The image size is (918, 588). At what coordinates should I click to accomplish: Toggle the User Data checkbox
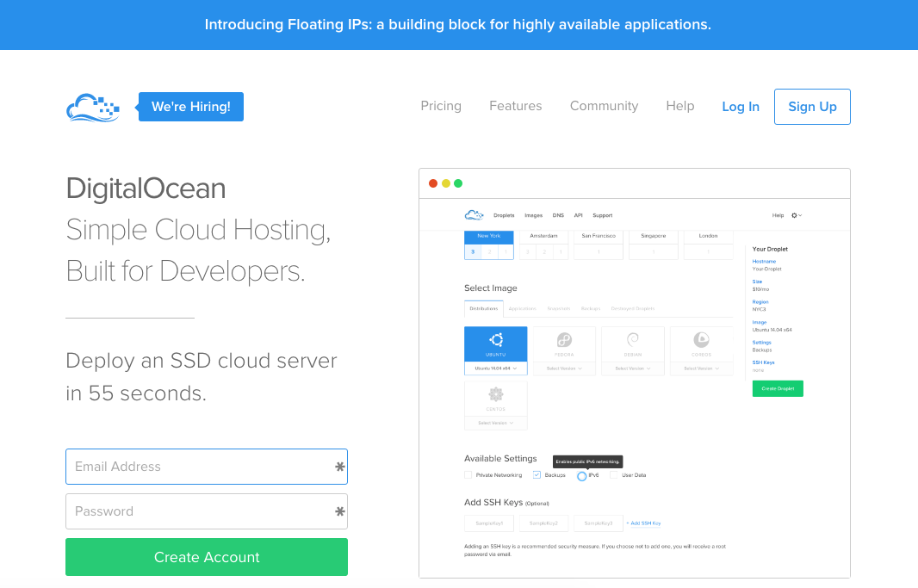pyautogui.click(x=613, y=475)
